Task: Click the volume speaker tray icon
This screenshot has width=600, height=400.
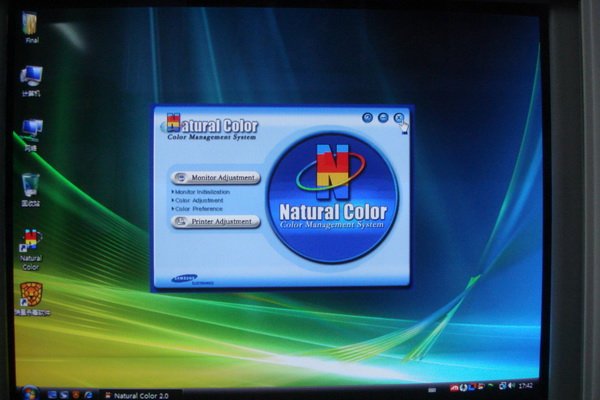Action: point(511,386)
